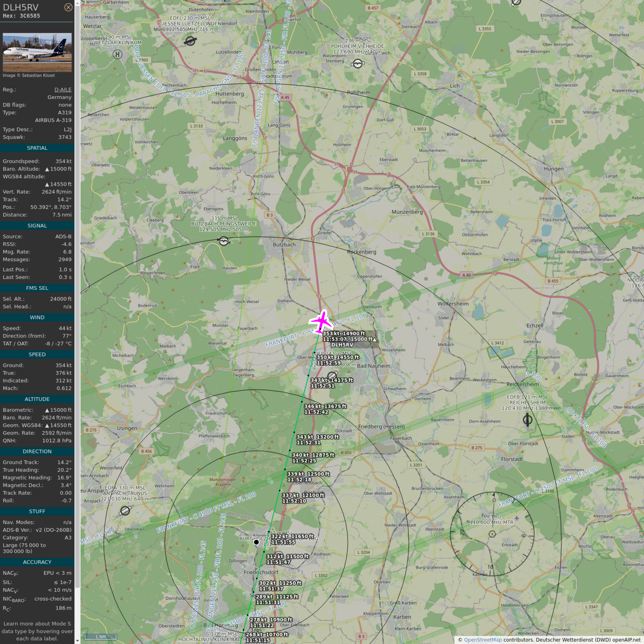Click the 11:52:42 track timestamp label
The height and width of the screenshot is (644, 644).
tap(316, 412)
